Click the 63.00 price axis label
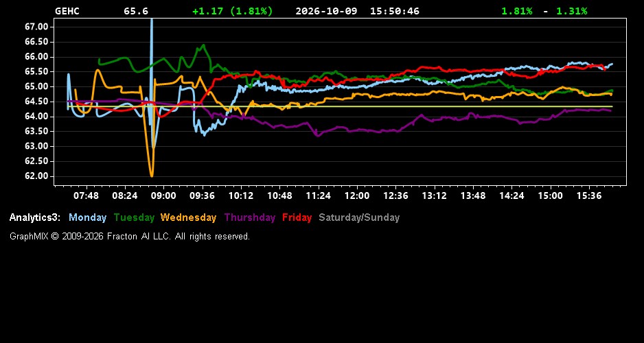Image resolution: width=644 pixels, height=343 pixels. 37,147
